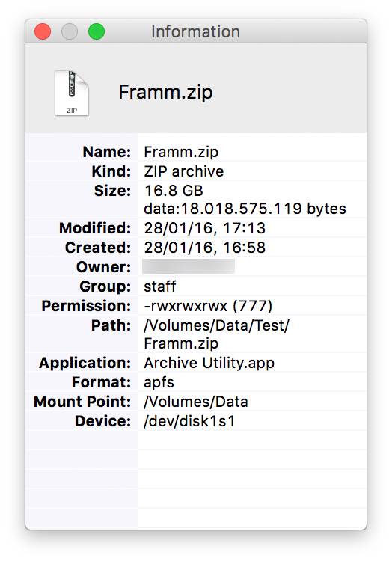Screen dimensions: 392x561
Task: Click the Permission value -rwxrwxrwx (777)
Action: pyautogui.click(x=208, y=306)
